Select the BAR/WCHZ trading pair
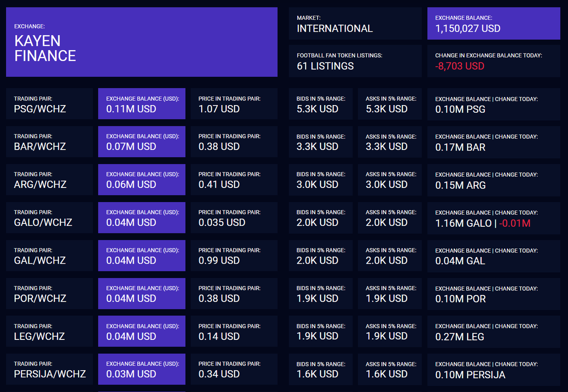The width and height of the screenshot is (568, 392). (x=50, y=142)
